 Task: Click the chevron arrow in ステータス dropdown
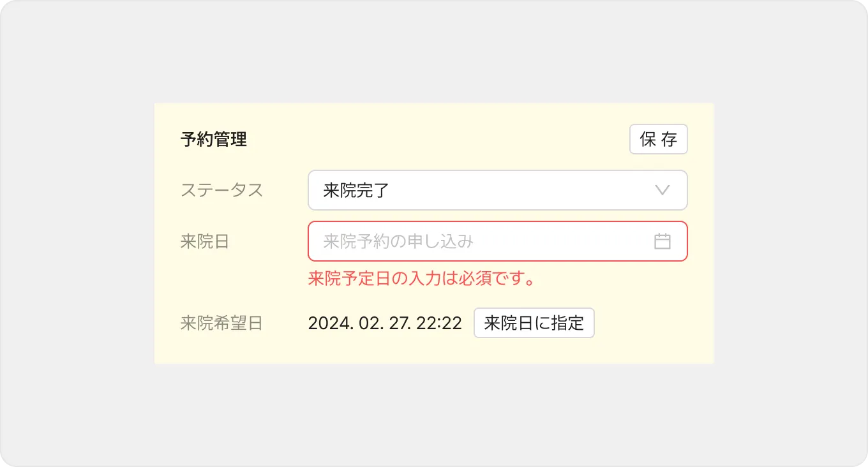662,190
